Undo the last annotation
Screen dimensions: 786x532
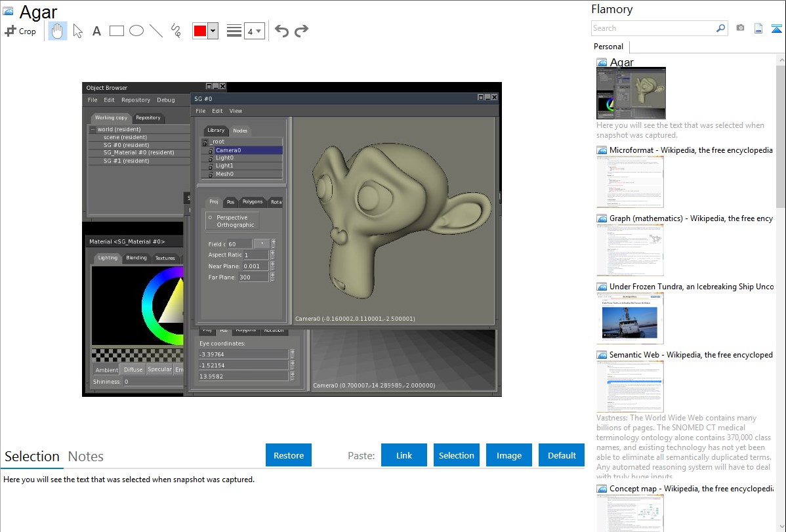(281, 31)
